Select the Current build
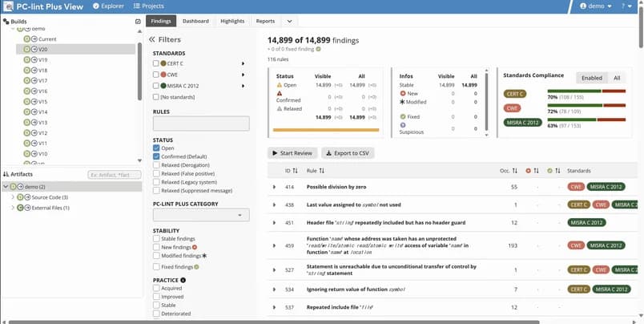The width and height of the screenshot is (644, 324). [x=47, y=39]
